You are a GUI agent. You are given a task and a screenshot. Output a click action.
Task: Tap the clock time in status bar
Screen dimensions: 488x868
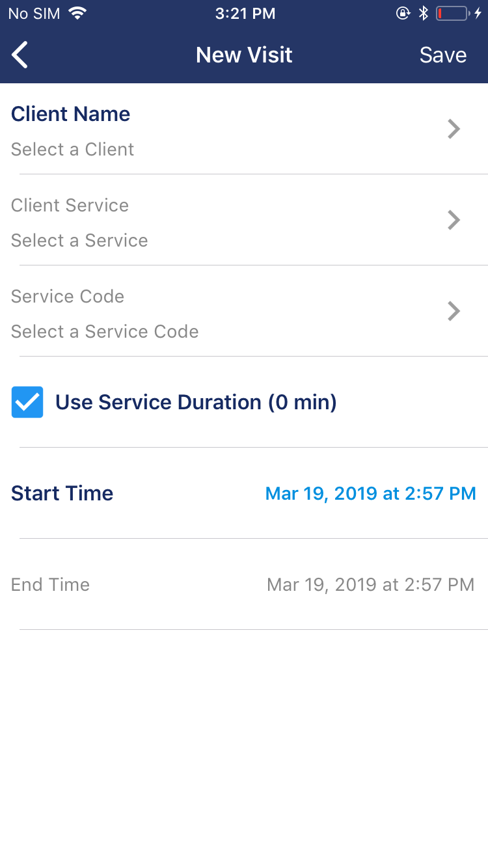(x=245, y=13)
